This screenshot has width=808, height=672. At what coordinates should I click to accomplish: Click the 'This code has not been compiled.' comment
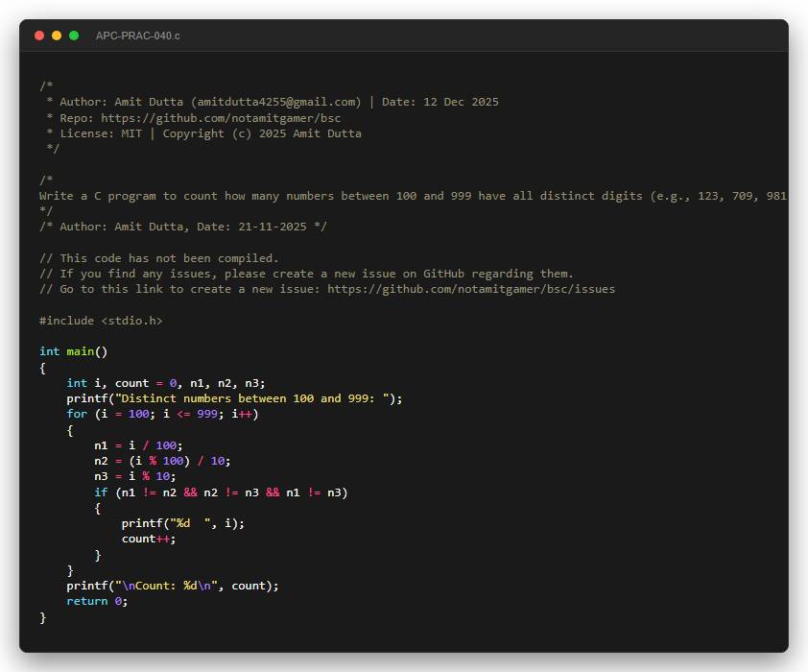(158, 258)
